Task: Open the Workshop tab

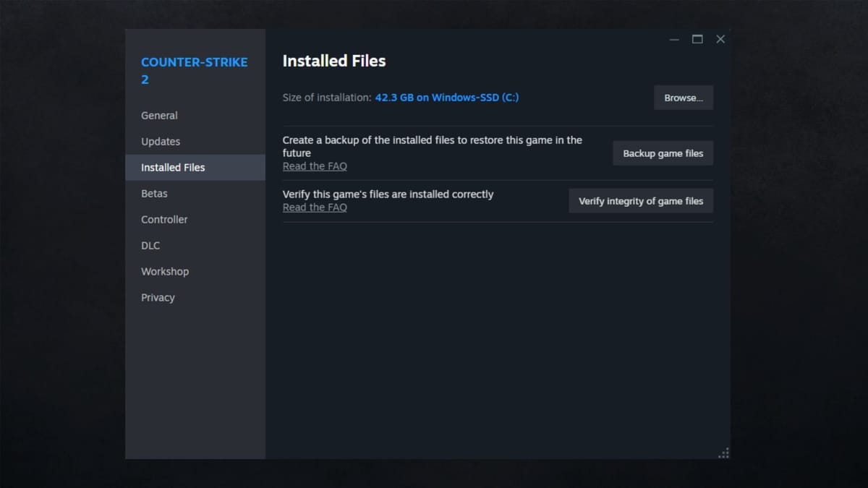Action: [x=165, y=272]
